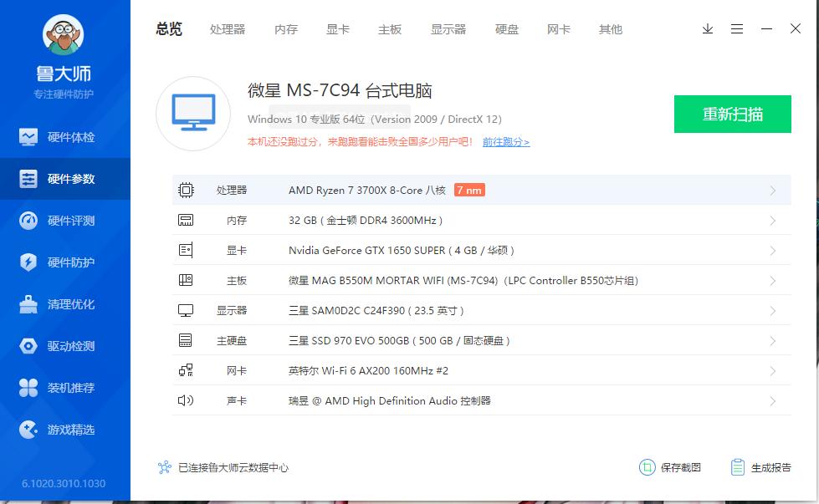Switch to the 内存 tab

(x=286, y=29)
